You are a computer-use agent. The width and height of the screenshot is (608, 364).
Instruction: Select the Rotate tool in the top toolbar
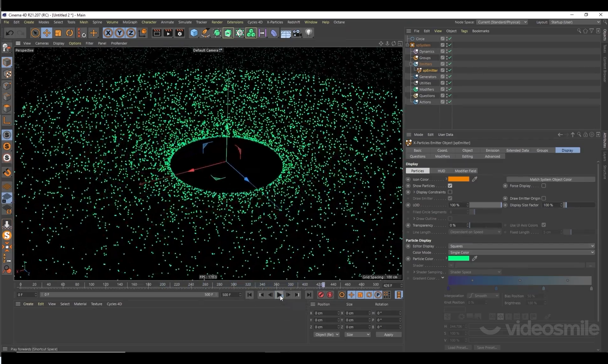(x=70, y=33)
